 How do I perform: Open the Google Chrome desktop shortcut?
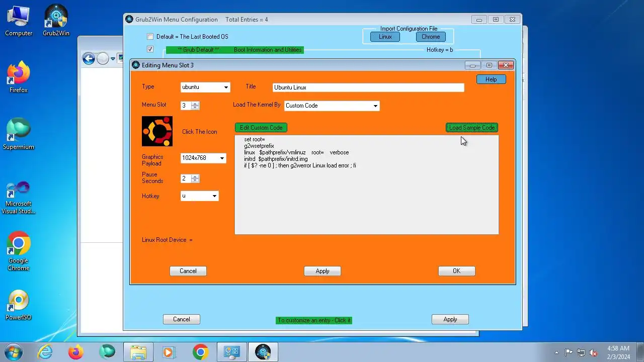(x=19, y=251)
